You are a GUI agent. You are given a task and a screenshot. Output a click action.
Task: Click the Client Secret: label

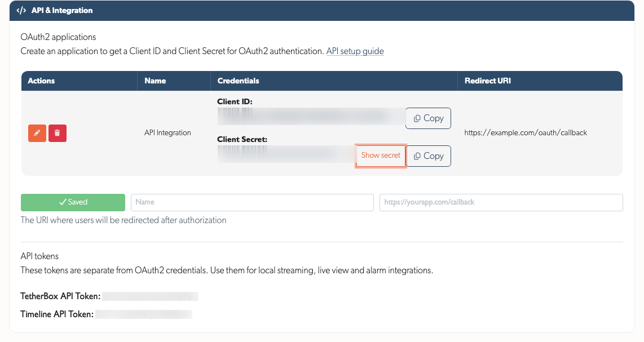[242, 140]
